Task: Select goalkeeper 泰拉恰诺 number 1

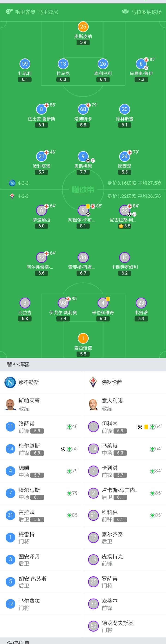Action: click(83, 339)
